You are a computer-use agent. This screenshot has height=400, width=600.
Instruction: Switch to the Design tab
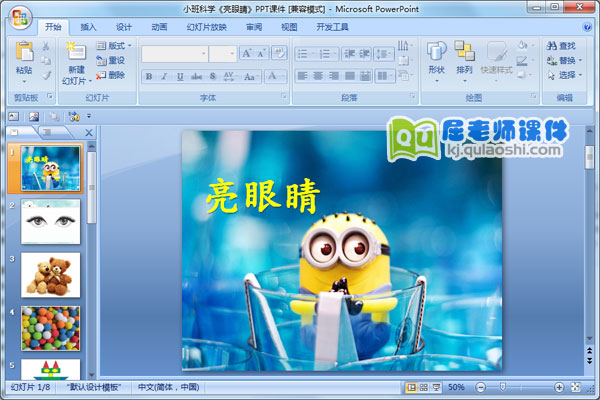(124, 27)
